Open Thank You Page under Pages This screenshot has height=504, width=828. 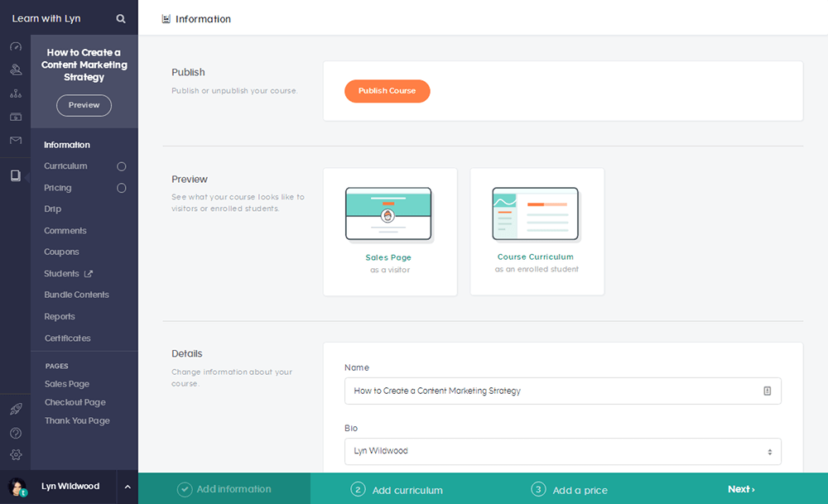77,420
